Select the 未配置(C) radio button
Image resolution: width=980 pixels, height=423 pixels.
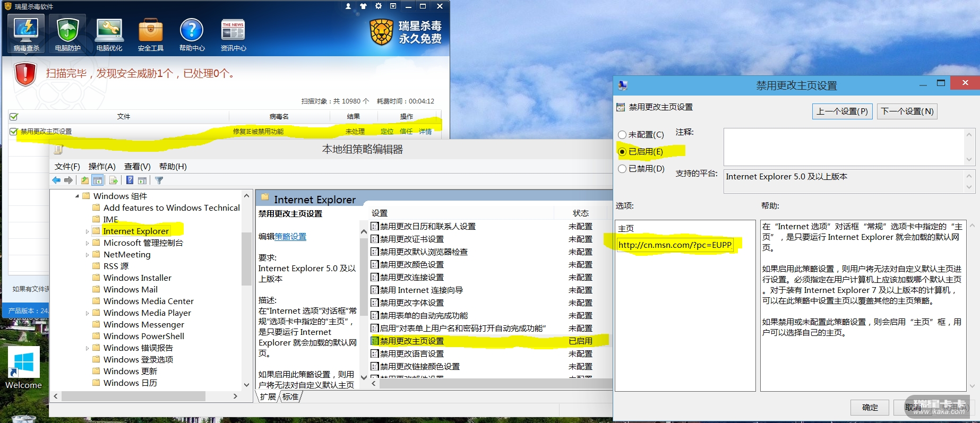click(622, 135)
